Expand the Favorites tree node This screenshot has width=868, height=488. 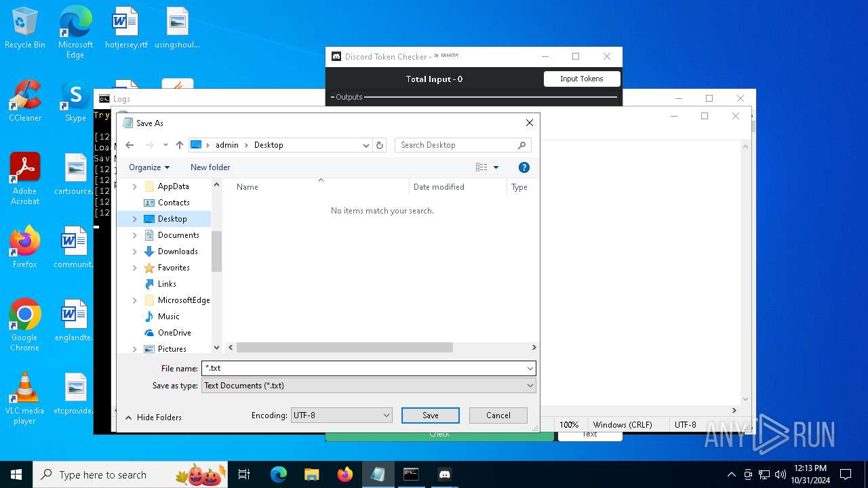pos(134,268)
